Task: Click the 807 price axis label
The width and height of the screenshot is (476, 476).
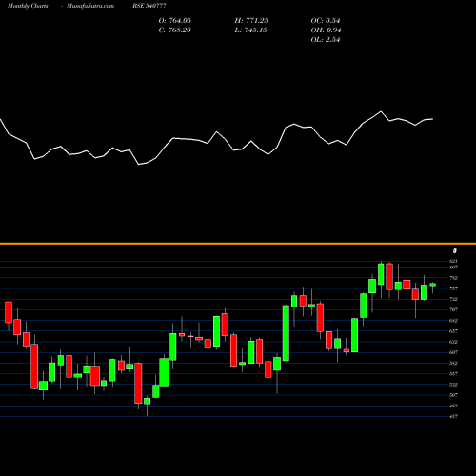Action: coord(454,268)
